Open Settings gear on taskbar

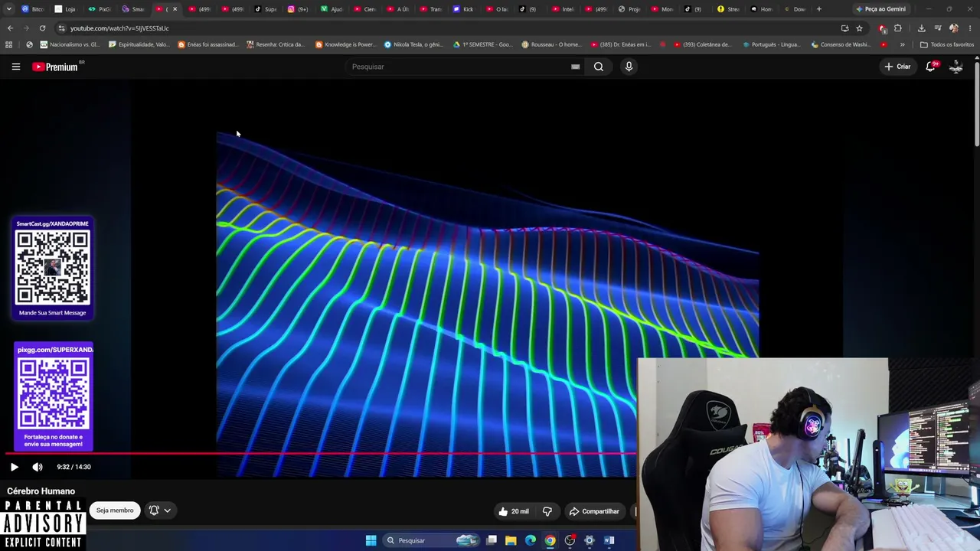click(589, 540)
